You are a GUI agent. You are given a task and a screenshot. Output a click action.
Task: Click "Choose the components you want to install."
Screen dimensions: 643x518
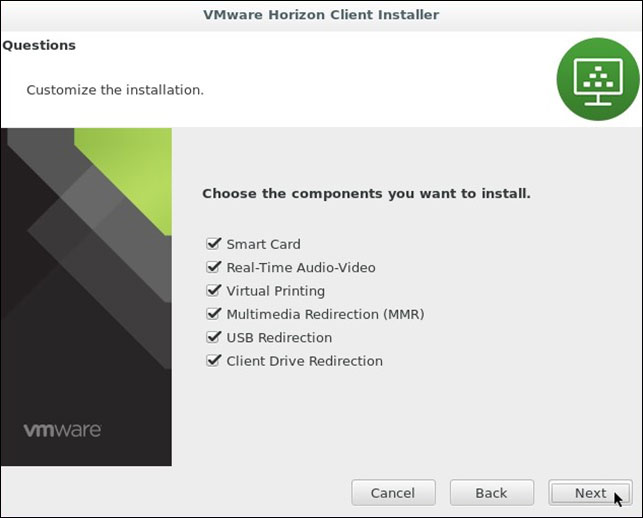(366, 193)
